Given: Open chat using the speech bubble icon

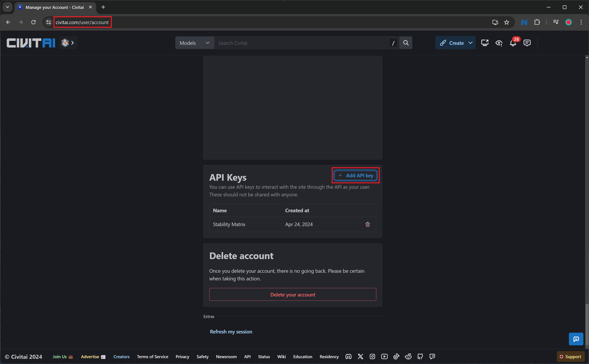Looking at the screenshot, I should (x=527, y=43).
